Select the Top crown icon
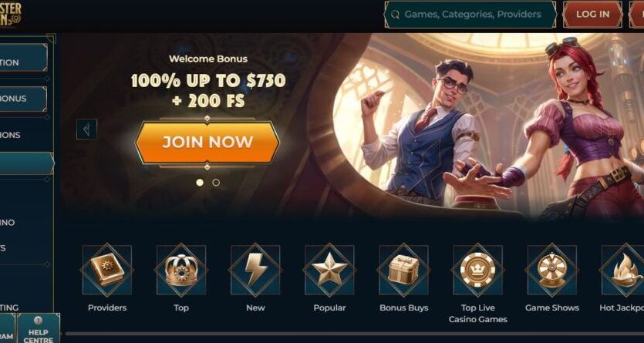This screenshot has height=343, width=644. (181, 270)
